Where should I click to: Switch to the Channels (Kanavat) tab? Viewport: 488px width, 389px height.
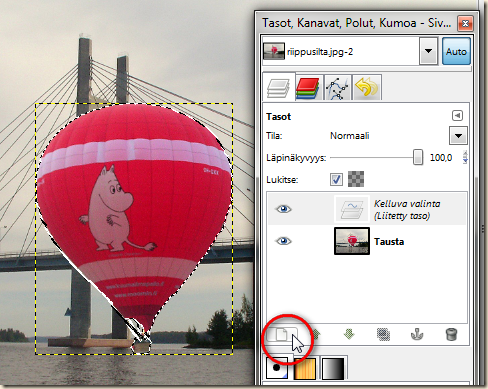tap(308, 88)
